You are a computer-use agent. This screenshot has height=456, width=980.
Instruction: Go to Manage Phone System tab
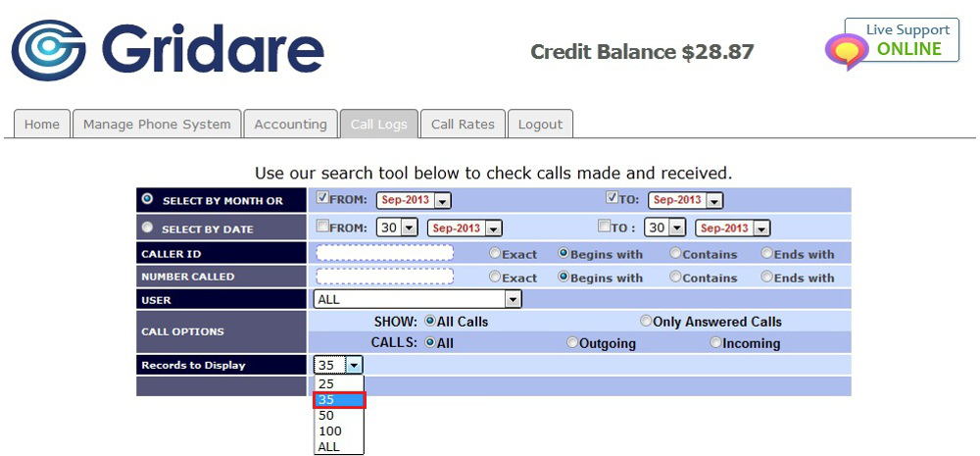(157, 125)
